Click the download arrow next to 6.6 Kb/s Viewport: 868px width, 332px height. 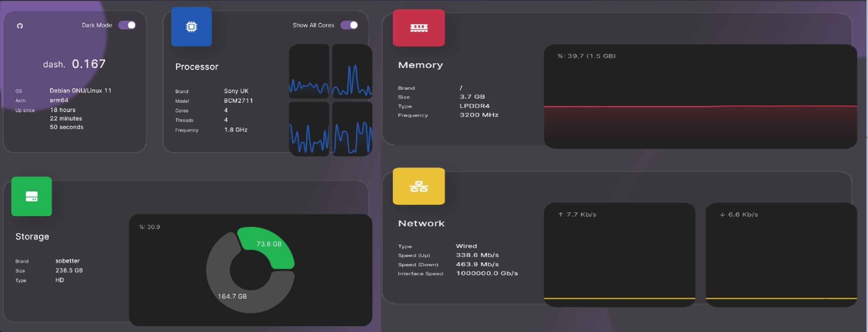(722, 214)
